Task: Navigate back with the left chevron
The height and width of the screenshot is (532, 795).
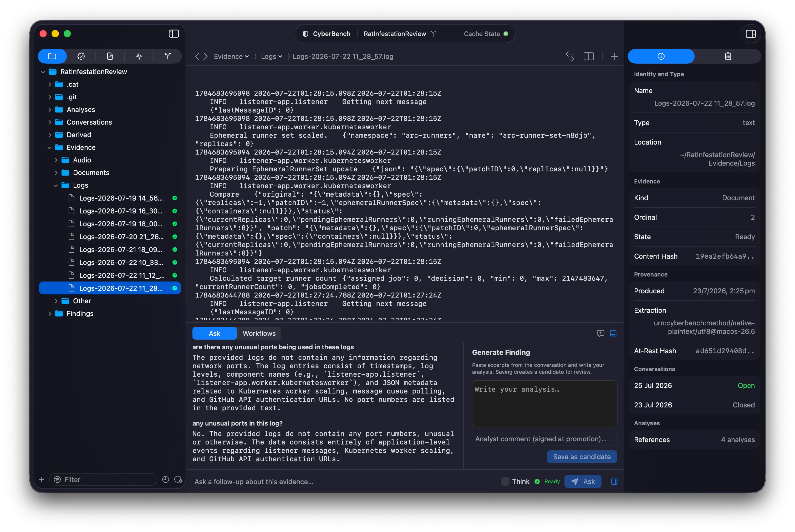Action: [x=197, y=56]
